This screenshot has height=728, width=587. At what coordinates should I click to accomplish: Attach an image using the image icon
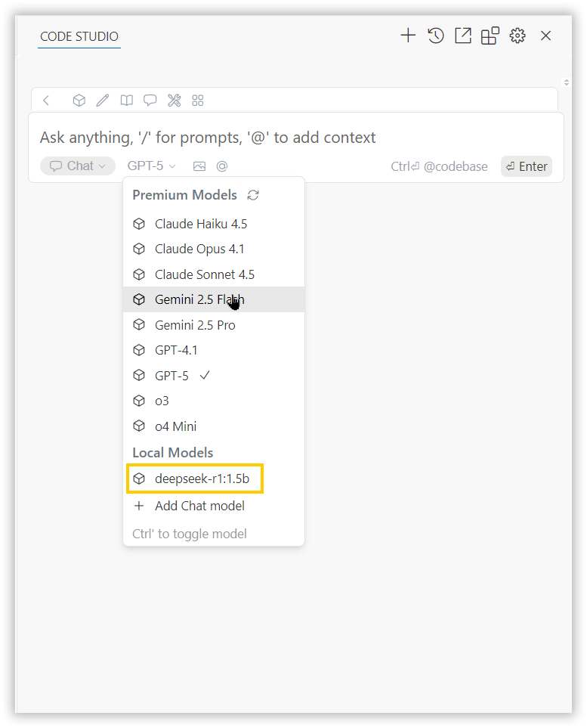tap(198, 166)
